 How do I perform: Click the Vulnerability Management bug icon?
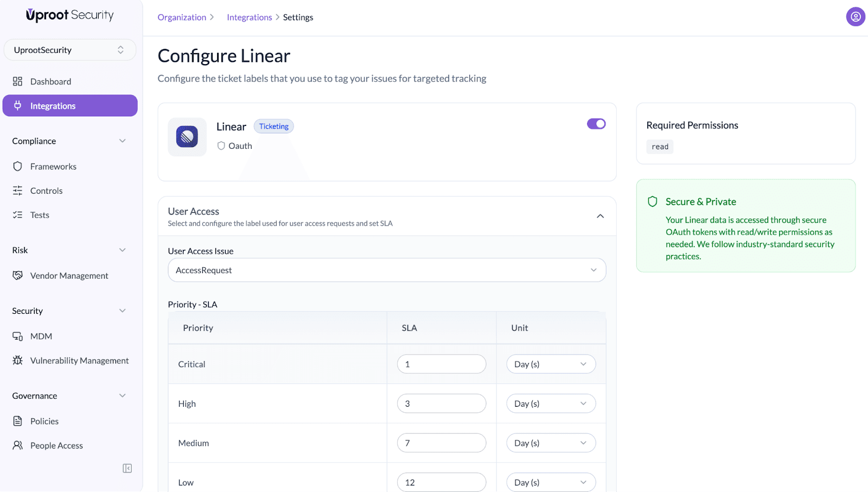point(18,361)
